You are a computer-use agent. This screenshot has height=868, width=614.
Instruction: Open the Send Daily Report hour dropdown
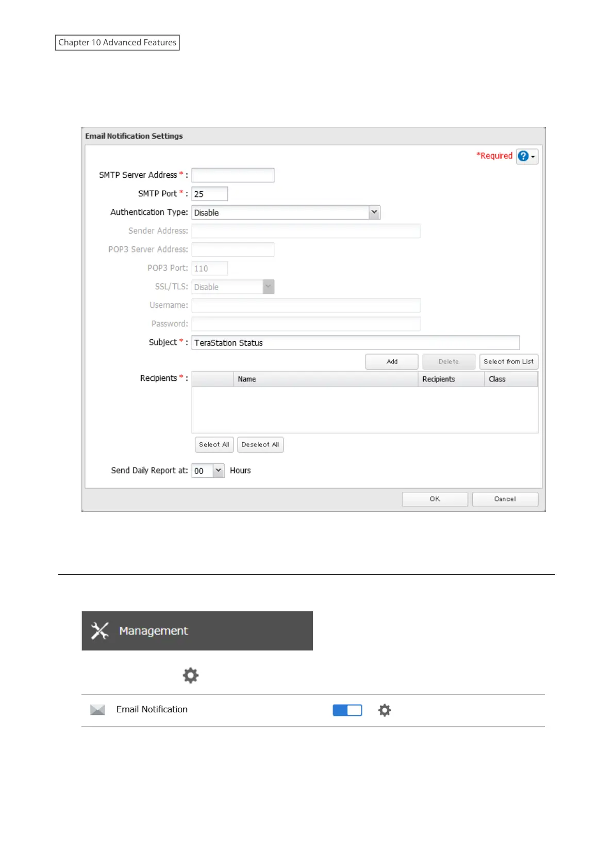218,470
